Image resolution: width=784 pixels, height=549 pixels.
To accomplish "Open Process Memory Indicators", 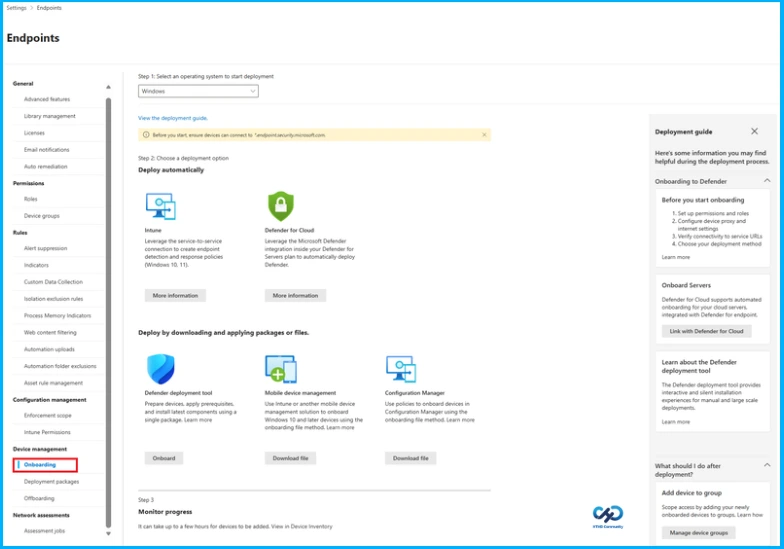I will click(x=58, y=316).
